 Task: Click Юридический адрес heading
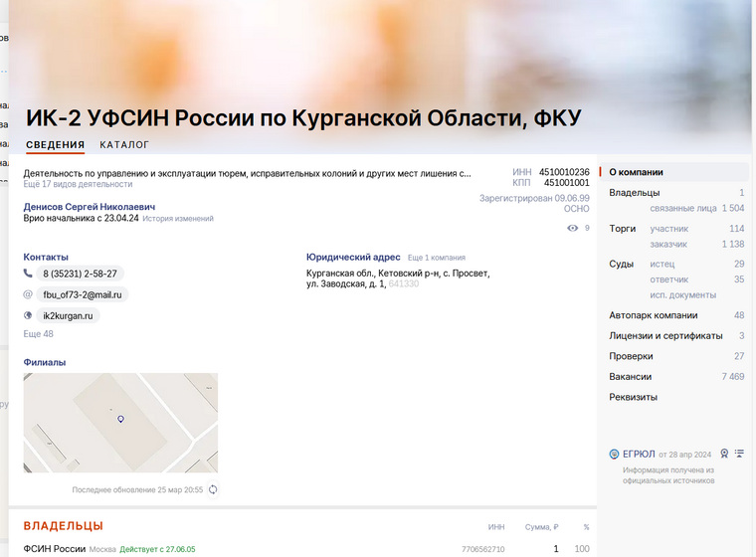353,257
